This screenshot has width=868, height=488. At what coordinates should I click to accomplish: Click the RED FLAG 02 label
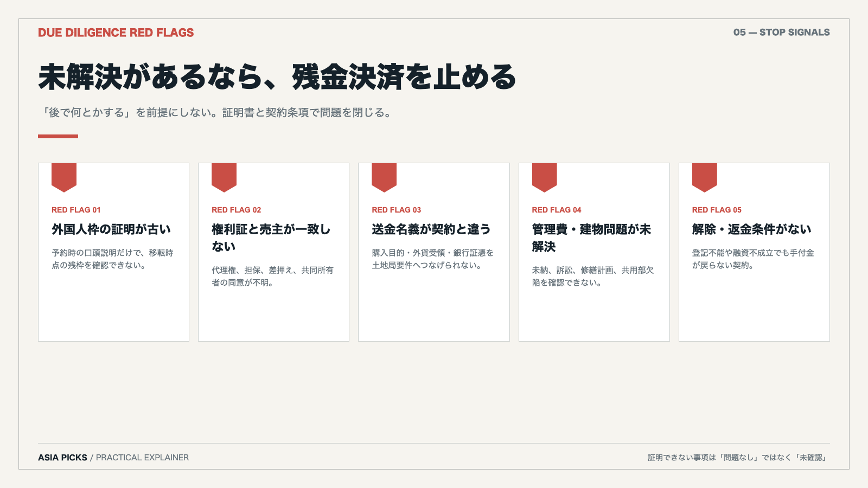pyautogui.click(x=236, y=210)
